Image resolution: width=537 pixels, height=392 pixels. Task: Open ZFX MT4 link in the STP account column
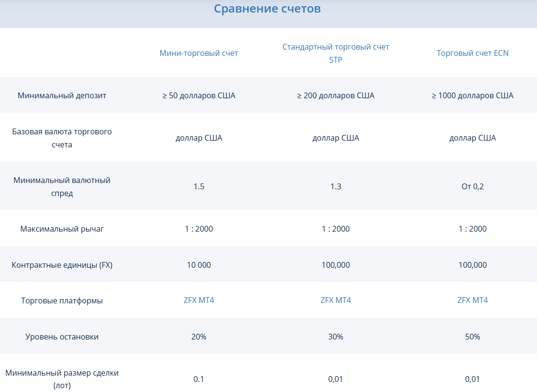coord(336,300)
